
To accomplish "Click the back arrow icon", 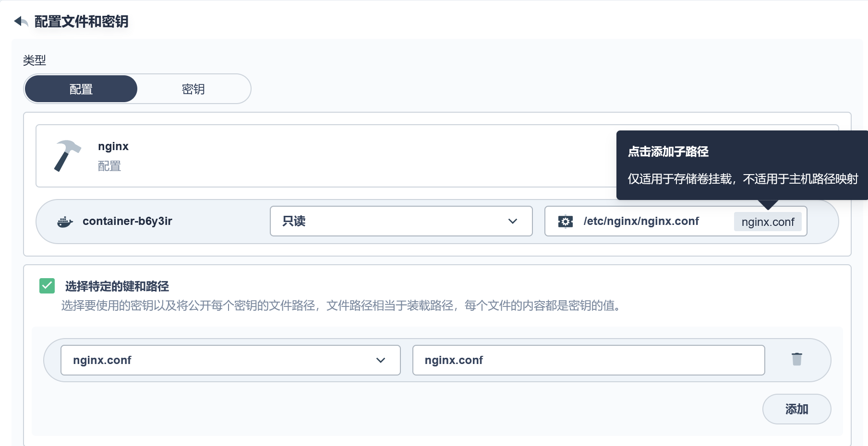I will point(21,22).
